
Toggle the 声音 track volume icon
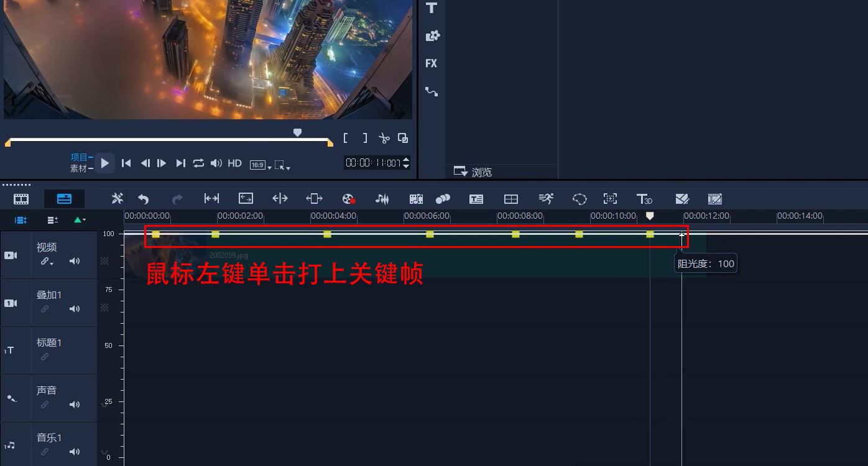pos(75,404)
